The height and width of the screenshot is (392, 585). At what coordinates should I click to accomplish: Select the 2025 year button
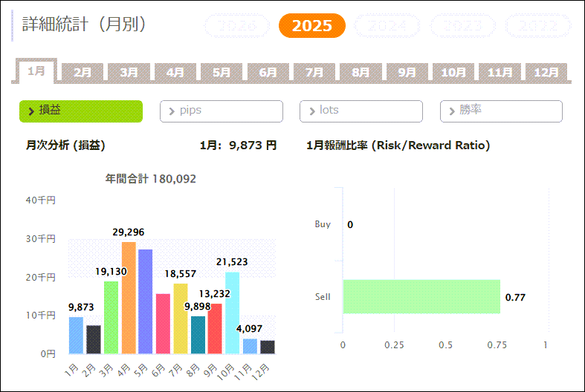pyautogui.click(x=311, y=26)
